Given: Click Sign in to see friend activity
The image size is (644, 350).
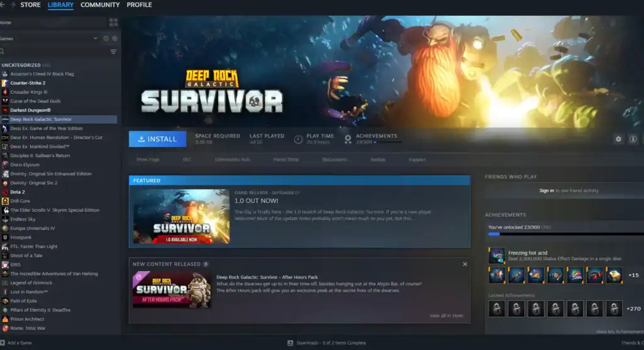Looking at the screenshot, I should pyautogui.click(x=547, y=190).
